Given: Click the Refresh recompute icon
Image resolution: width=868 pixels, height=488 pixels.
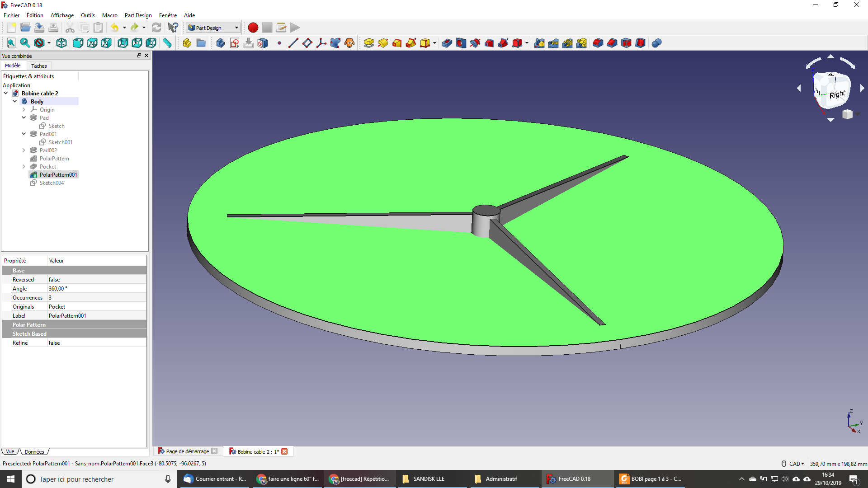Looking at the screenshot, I should click(x=156, y=28).
